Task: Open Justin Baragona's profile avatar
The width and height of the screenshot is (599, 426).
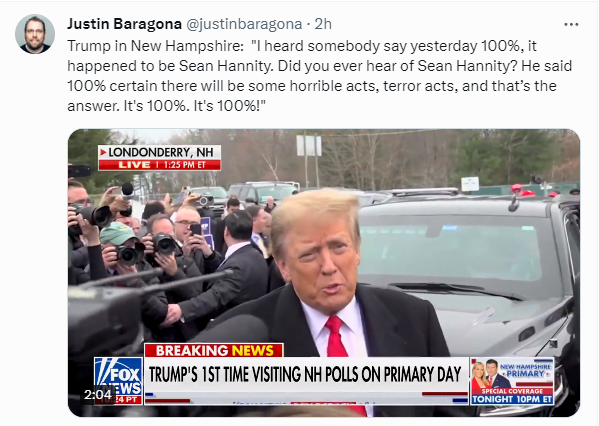Action: (35, 34)
